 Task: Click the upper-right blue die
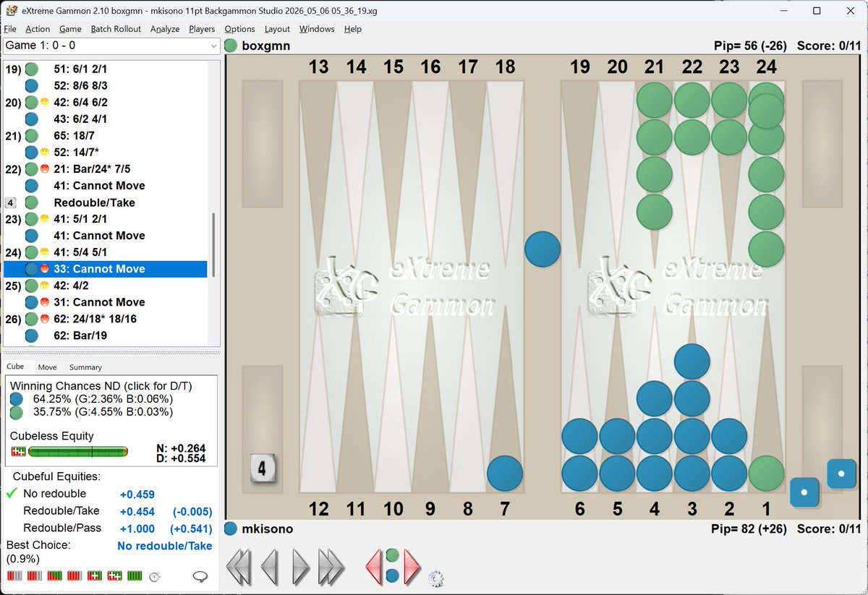841,474
